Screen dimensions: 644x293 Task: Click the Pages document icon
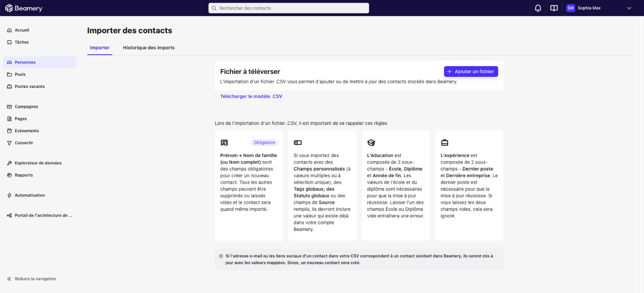coord(9,119)
